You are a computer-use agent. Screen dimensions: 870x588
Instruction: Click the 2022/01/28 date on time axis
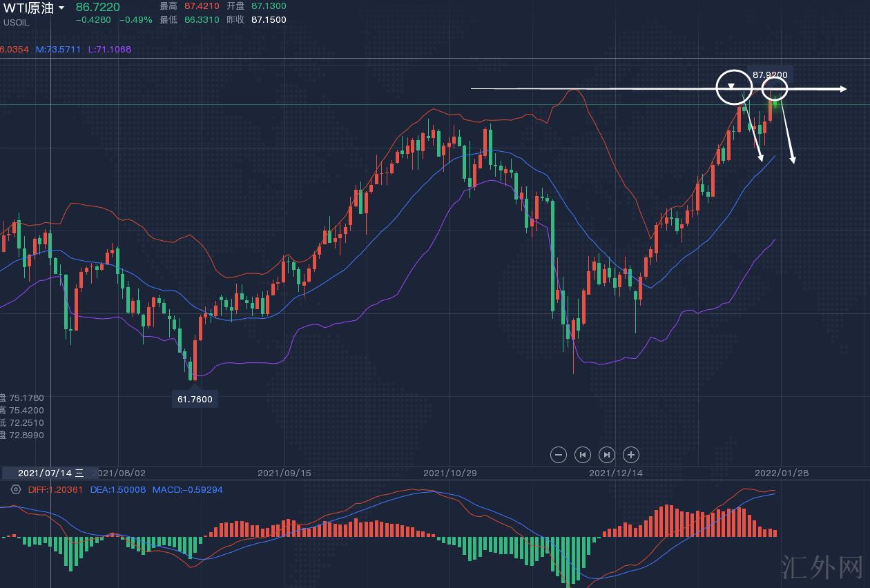point(781,473)
